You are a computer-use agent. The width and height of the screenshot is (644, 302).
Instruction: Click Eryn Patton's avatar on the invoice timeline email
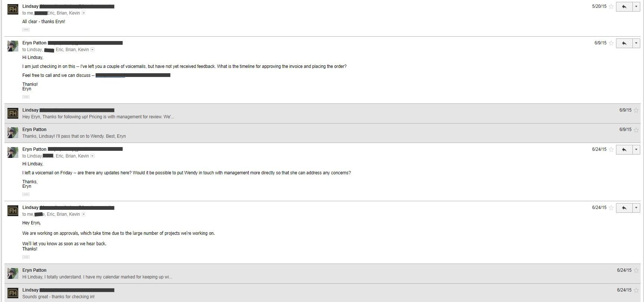[13, 46]
